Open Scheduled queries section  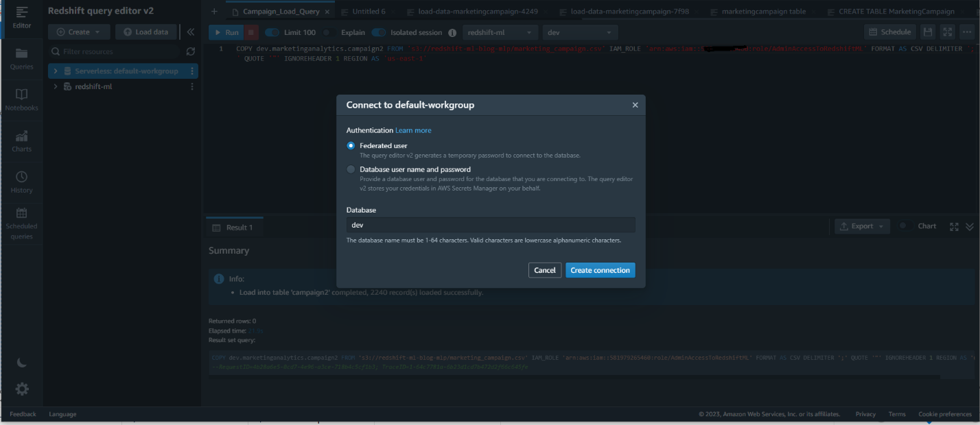tap(22, 224)
